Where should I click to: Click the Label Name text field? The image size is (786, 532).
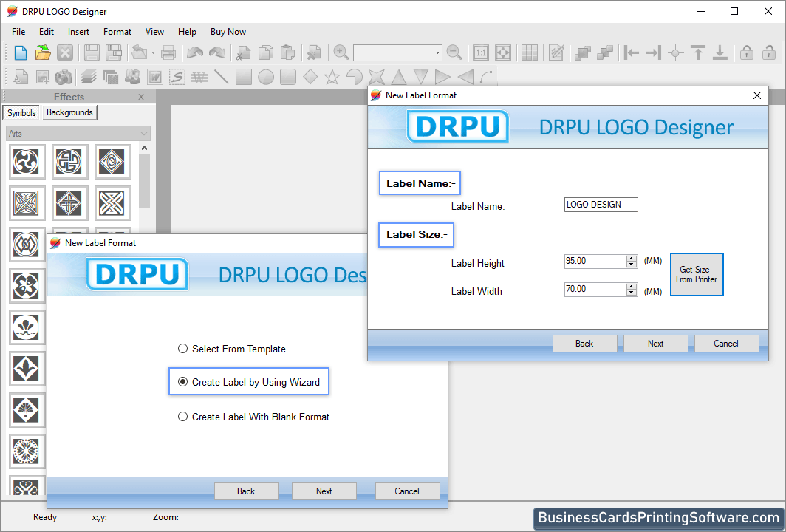pyautogui.click(x=601, y=205)
